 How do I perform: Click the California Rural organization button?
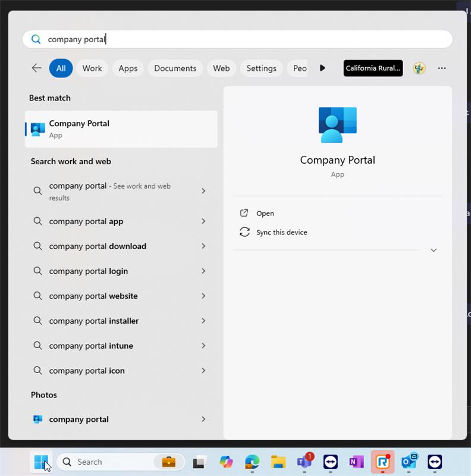click(x=373, y=68)
